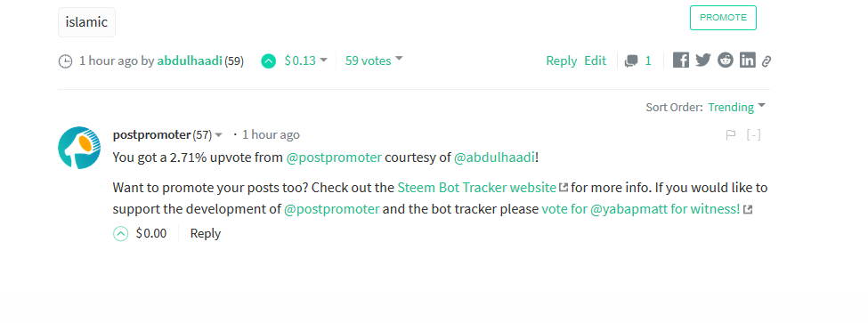Image resolution: width=868 pixels, height=323 pixels.
Task: Open the Trending sort order dropdown
Action: pos(737,107)
